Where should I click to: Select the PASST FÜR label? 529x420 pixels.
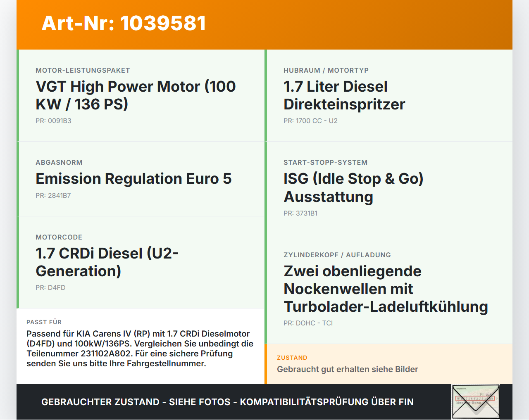[x=44, y=322]
